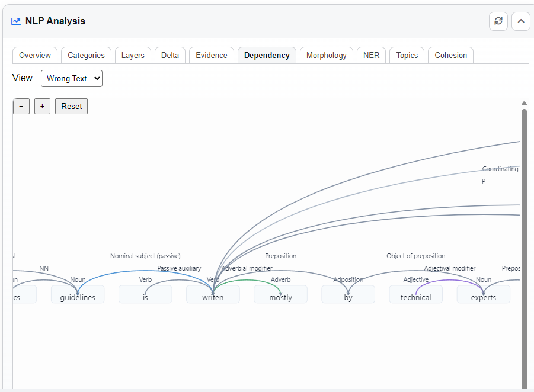Screen dimensions: 534x392
Task: Open the Cohesion tab
Action: click(450, 55)
